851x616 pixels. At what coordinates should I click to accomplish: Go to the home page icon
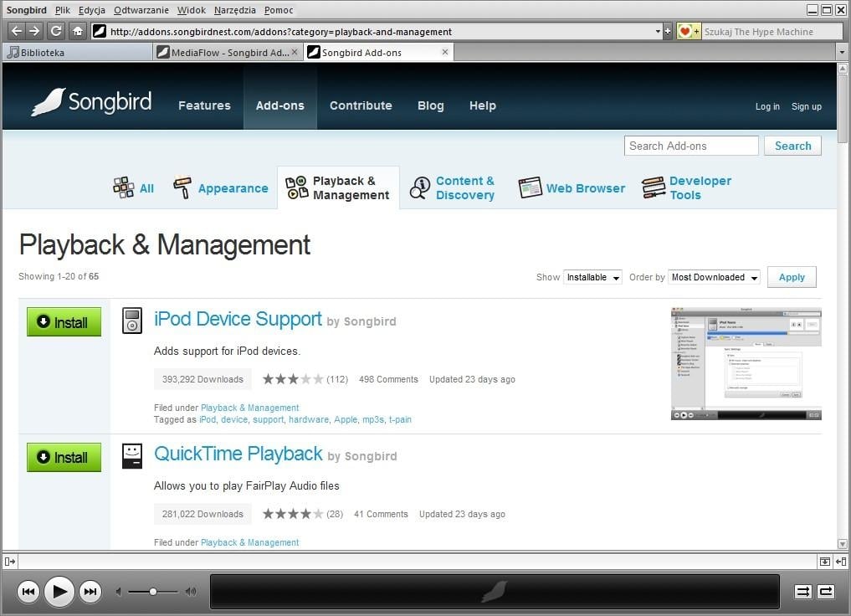tap(78, 31)
